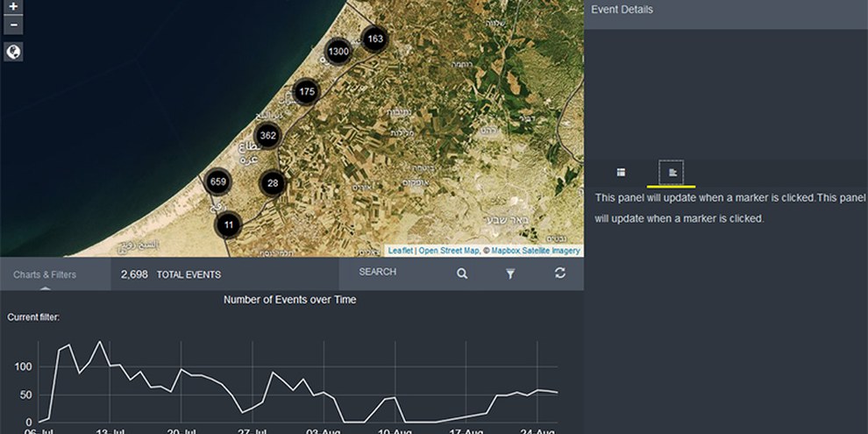Open the Charts & Filters tab

click(x=45, y=274)
